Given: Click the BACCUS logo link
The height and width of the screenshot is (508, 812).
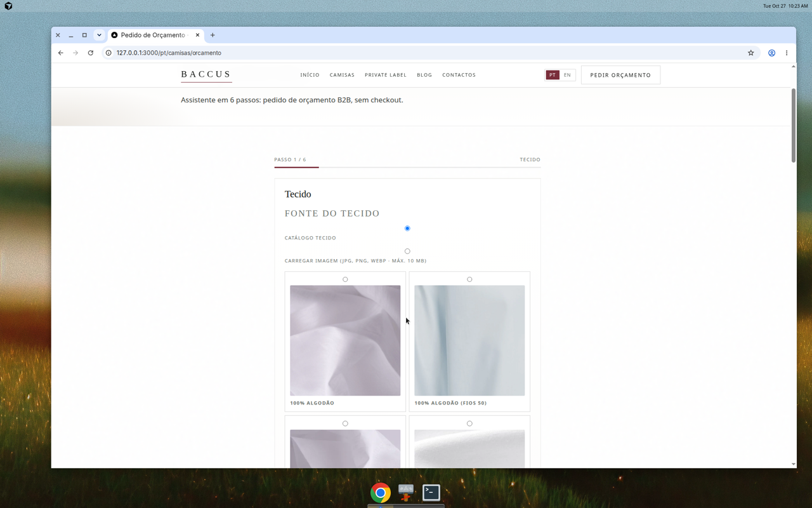Looking at the screenshot, I should point(206,75).
